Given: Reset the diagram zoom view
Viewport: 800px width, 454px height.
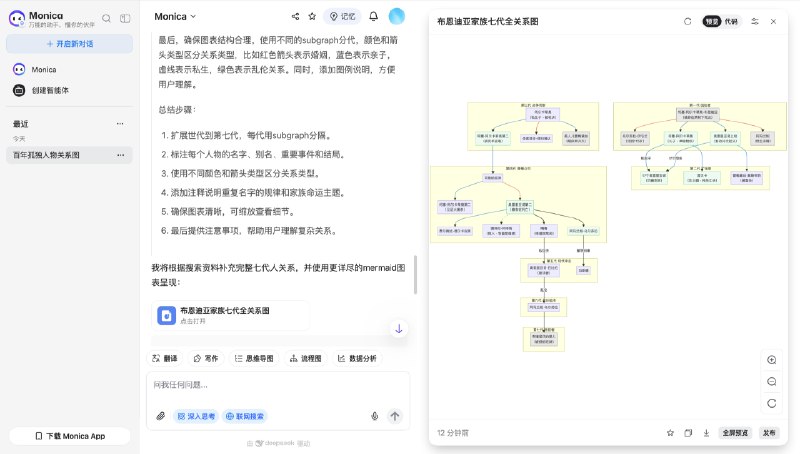Looking at the screenshot, I should click(x=772, y=403).
